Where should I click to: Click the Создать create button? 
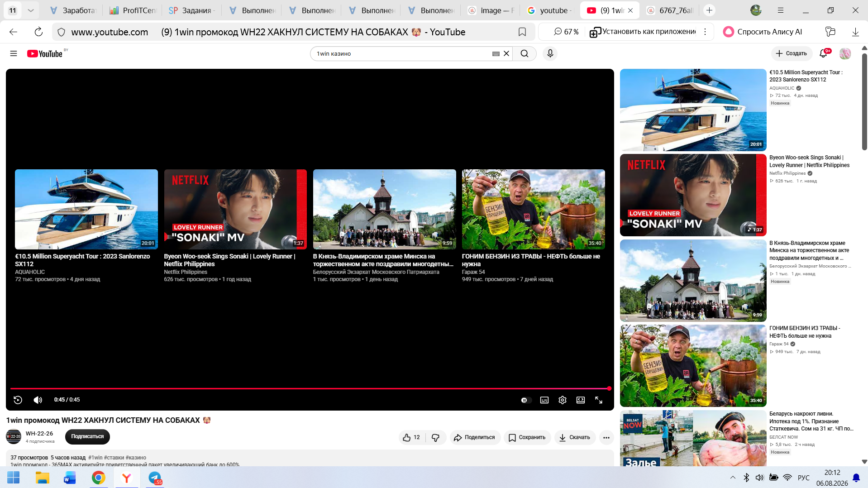click(792, 53)
